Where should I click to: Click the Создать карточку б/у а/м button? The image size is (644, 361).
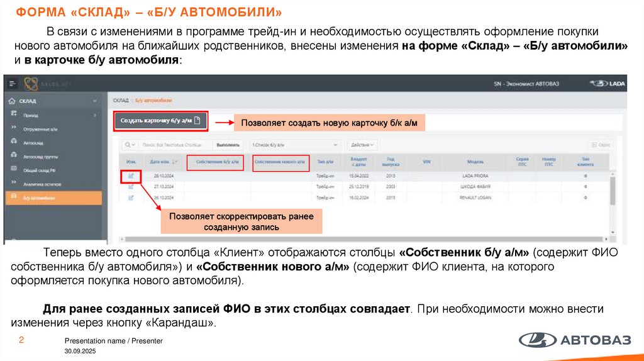pos(160,121)
